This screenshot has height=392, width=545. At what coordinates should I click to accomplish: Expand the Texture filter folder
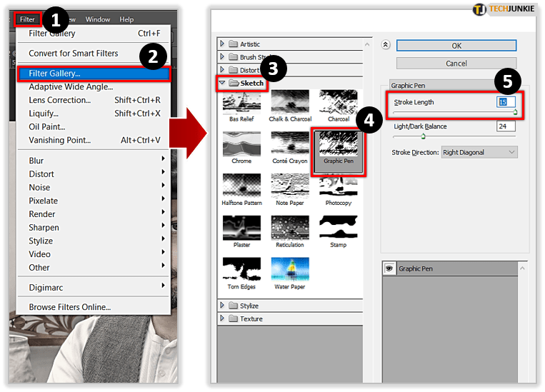point(223,318)
